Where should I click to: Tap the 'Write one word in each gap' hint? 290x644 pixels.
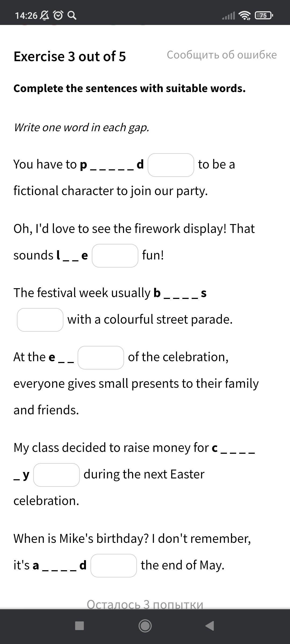[x=81, y=127]
